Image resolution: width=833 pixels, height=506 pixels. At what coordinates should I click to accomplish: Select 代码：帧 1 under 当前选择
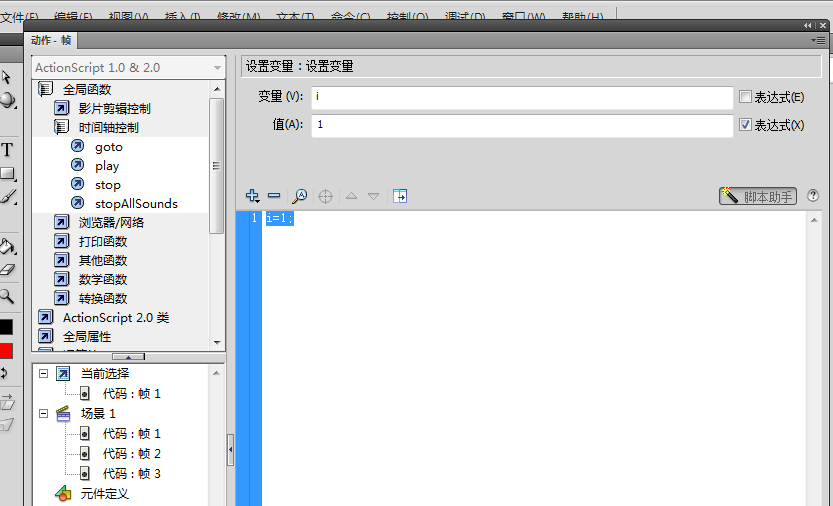pyautogui.click(x=121, y=394)
